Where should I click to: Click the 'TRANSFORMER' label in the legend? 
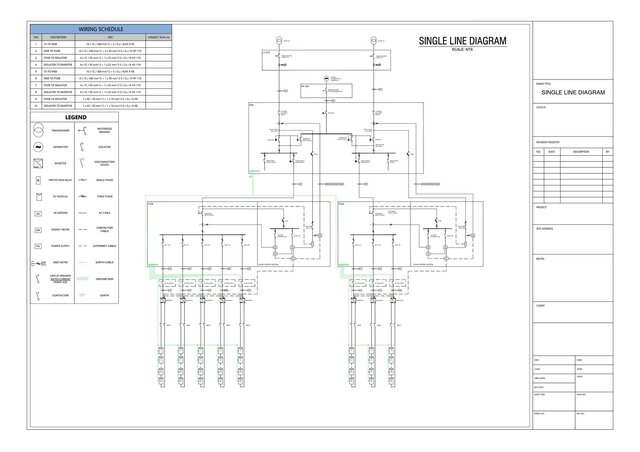[60, 131]
